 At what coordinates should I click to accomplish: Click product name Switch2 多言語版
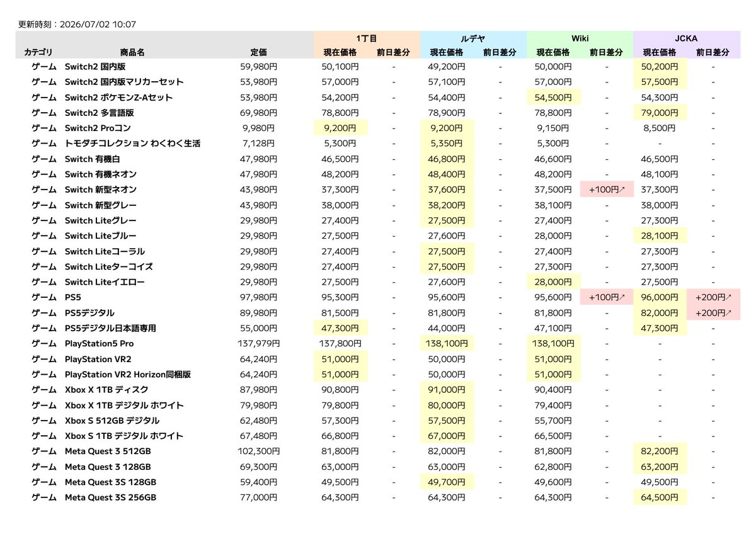point(100,113)
